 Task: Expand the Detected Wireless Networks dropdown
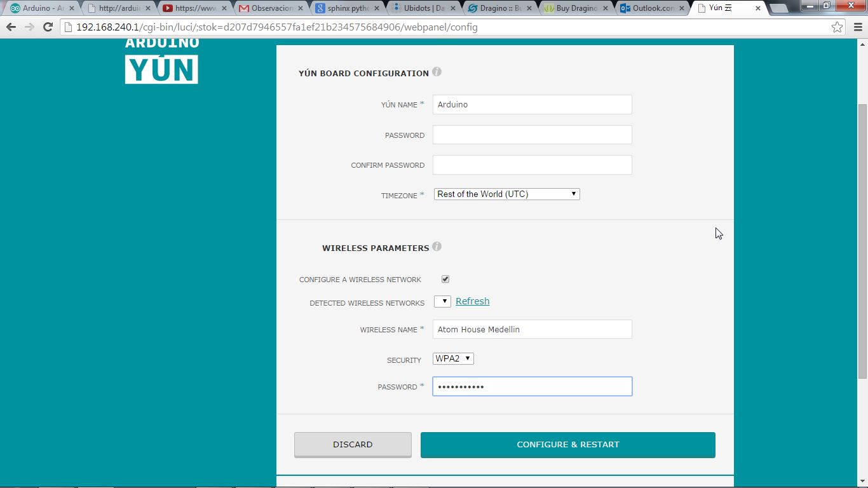click(x=442, y=301)
